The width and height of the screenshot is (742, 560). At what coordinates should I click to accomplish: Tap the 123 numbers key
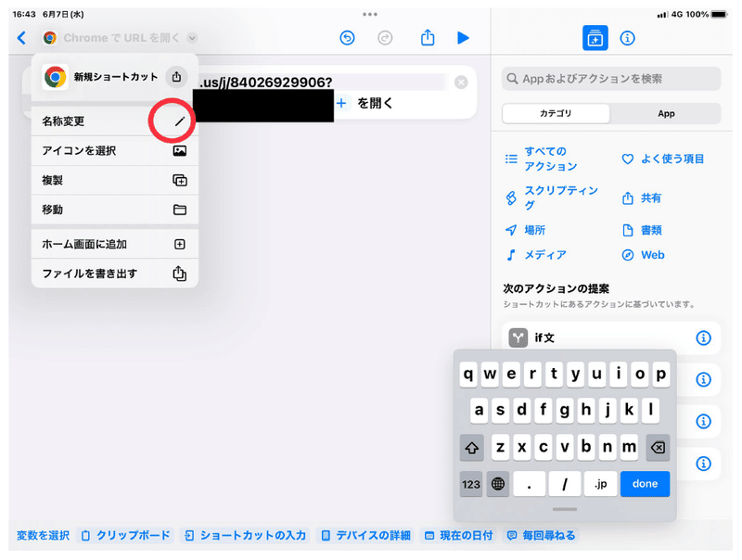tap(471, 484)
